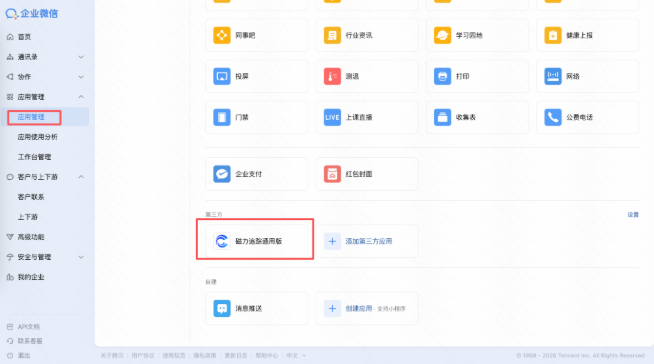Open the LIVE 上课直播 icon

point(332,117)
